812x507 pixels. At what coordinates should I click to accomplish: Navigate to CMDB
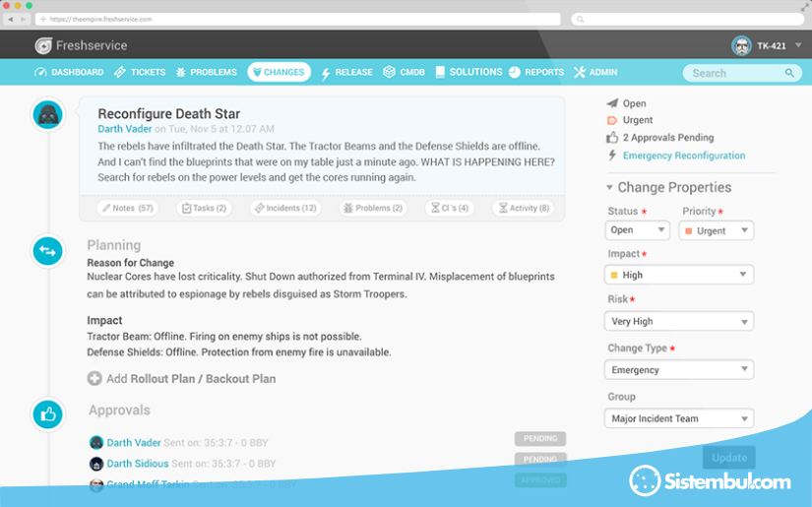pyautogui.click(x=404, y=72)
